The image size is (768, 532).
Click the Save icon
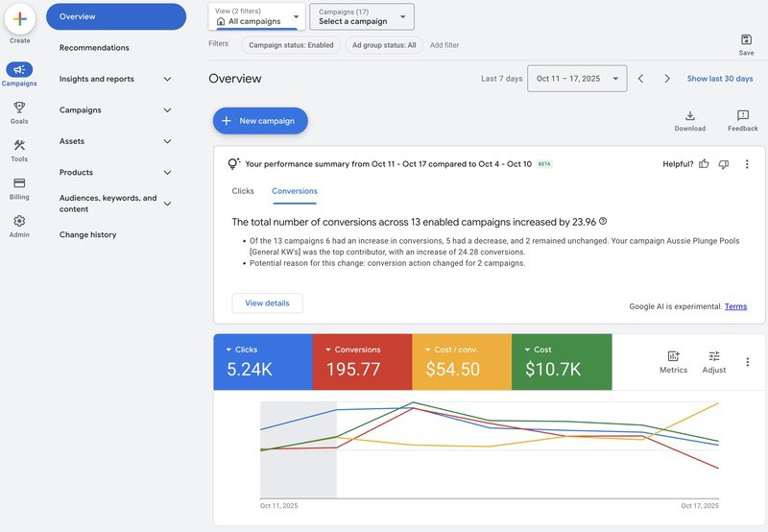(746, 39)
